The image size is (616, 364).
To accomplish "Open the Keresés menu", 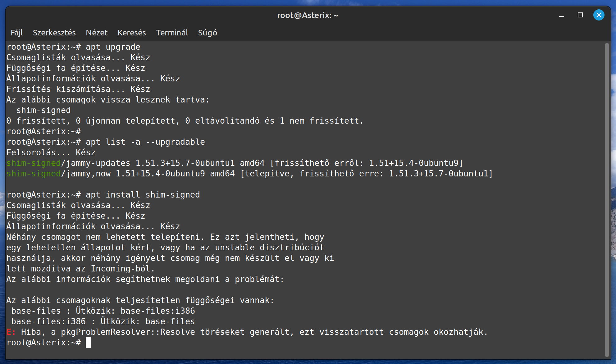I will click(x=132, y=33).
